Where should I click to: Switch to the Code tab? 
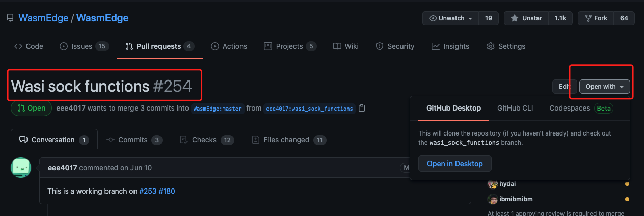[x=29, y=46]
